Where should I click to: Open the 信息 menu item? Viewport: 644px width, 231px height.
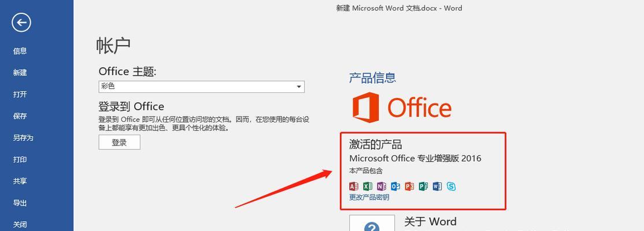coord(20,51)
